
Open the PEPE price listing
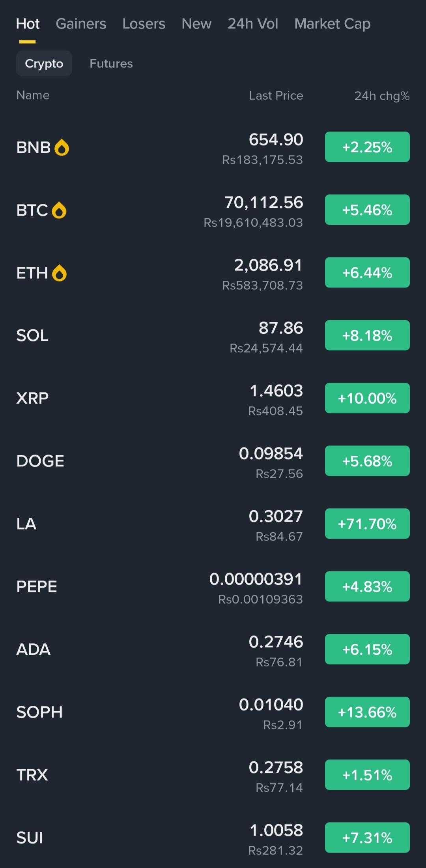pos(158,587)
